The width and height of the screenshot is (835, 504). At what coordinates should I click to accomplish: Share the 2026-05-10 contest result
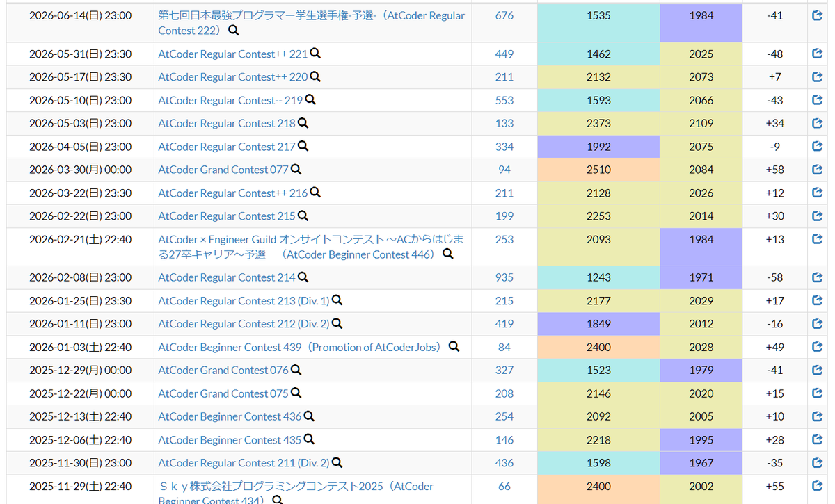pyautogui.click(x=818, y=100)
